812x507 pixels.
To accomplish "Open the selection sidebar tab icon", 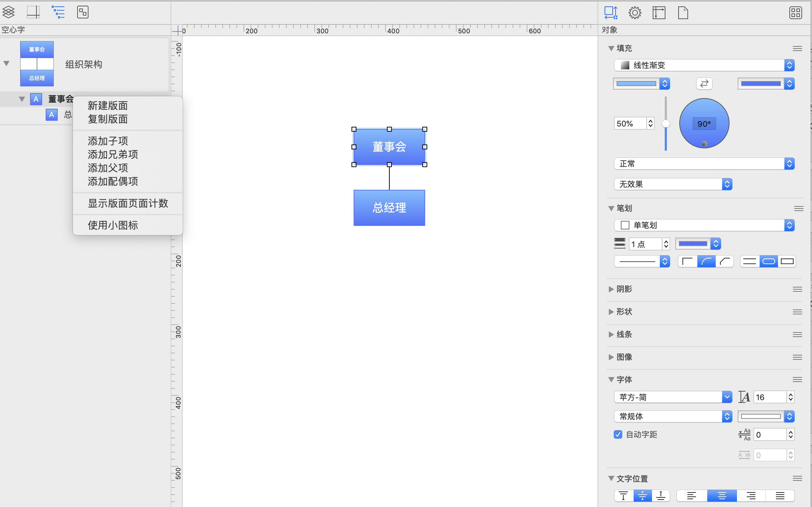I will [x=82, y=12].
